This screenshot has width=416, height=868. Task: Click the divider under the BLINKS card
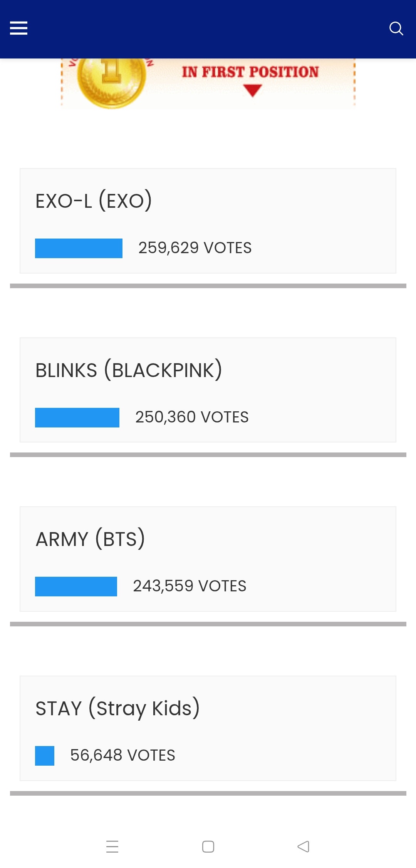tap(208, 454)
